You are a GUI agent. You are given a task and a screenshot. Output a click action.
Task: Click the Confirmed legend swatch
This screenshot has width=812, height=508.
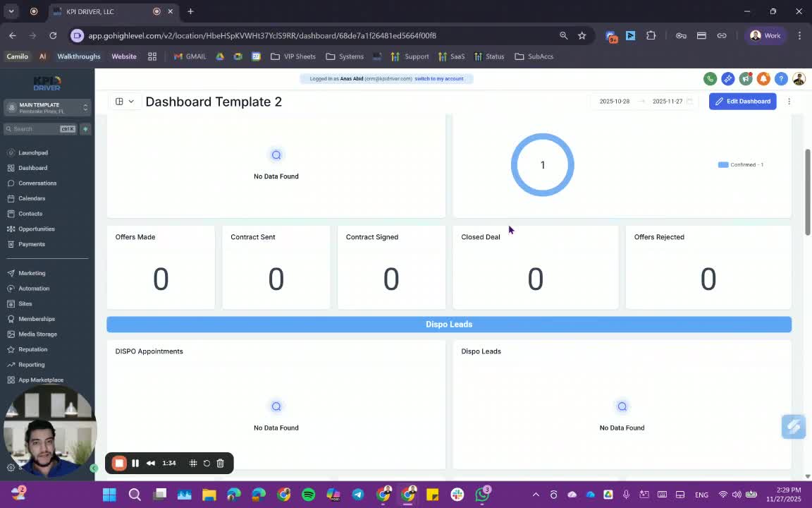723,165
